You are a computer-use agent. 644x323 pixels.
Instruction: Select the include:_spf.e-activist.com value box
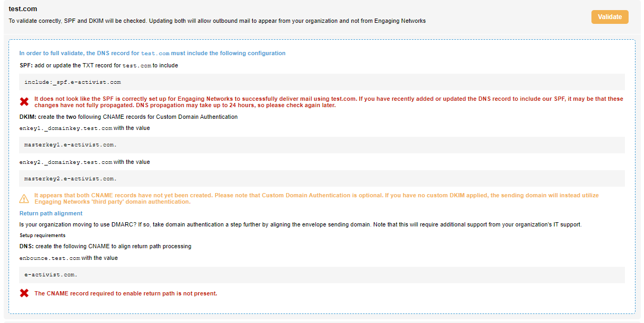(x=322, y=82)
